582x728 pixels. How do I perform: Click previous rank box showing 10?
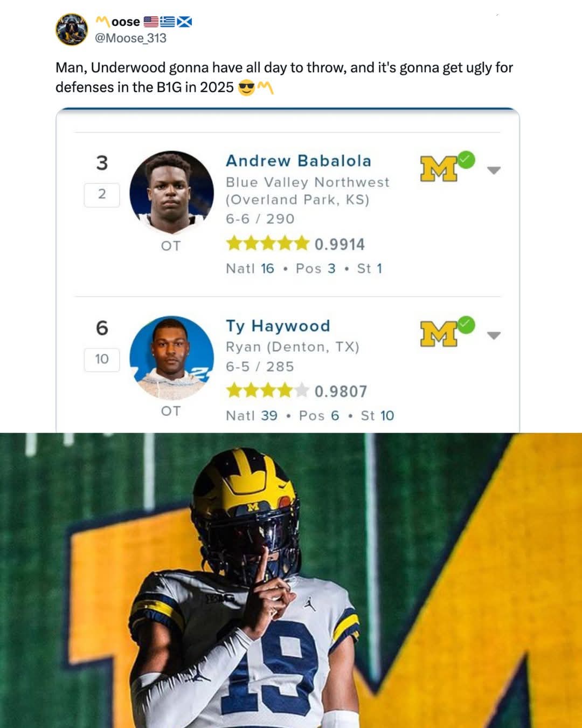coord(102,359)
